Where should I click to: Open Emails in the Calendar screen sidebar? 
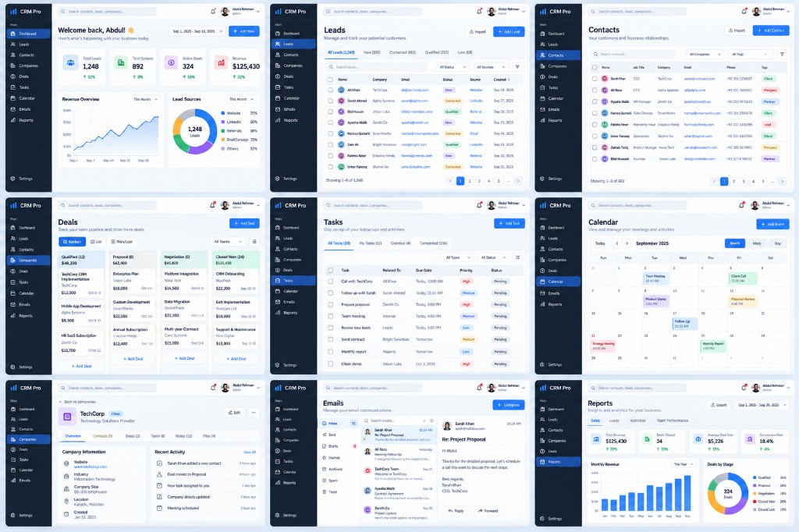coord(558,293)
